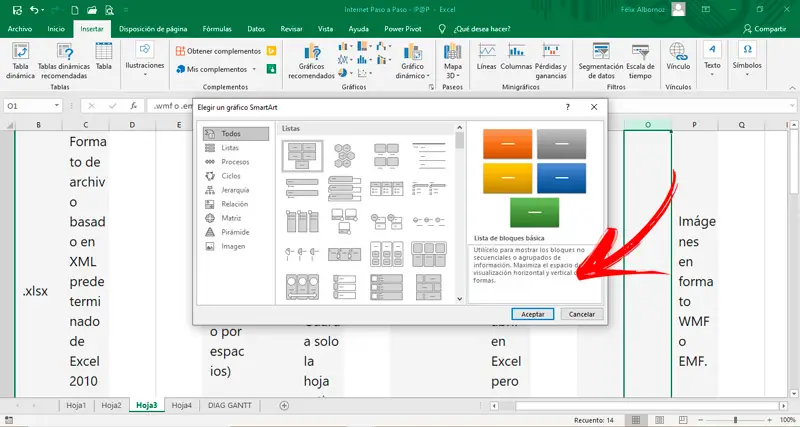Click Aceptar in SmartArt dialog
This screenshot has width=800, height=427.
click(x=533, y=314)
